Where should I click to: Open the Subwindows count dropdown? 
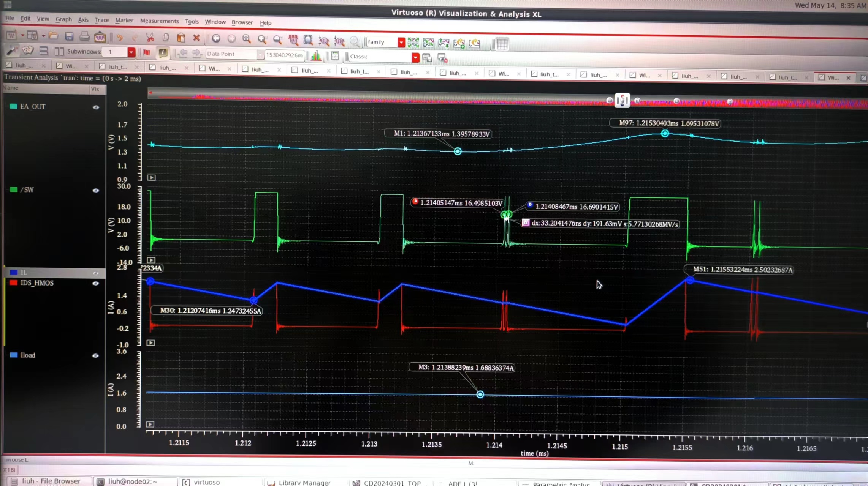click(131, 52)
